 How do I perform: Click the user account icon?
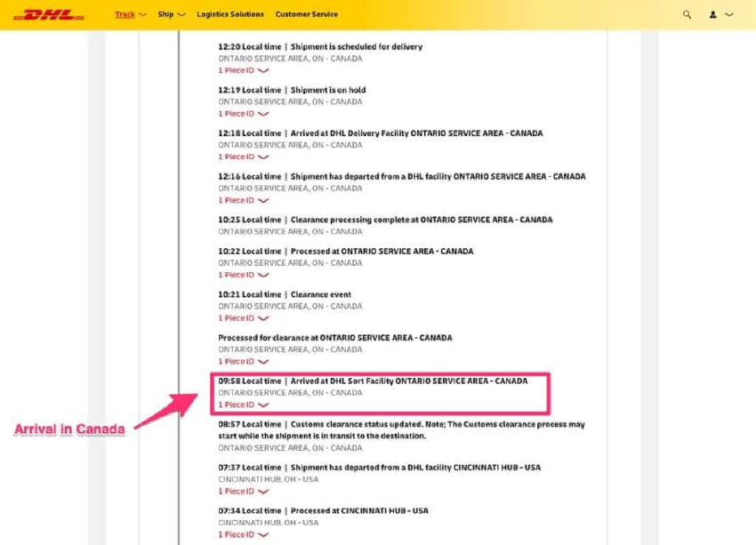pyautogui.click(x=713, y=15)
